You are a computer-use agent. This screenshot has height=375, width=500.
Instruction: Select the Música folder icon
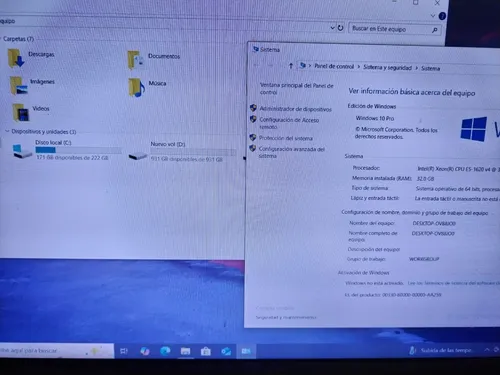click(x=137, y=88)
